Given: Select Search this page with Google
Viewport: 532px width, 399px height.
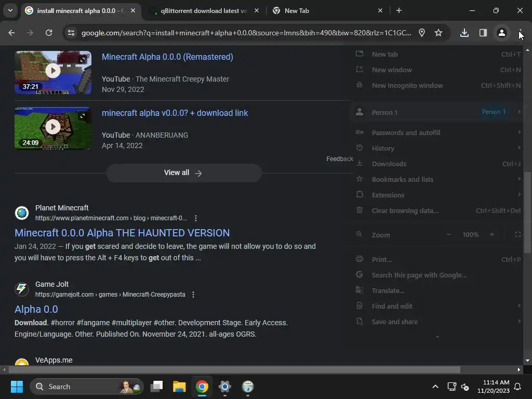Looking at the screenshot, I should (437, 275).
